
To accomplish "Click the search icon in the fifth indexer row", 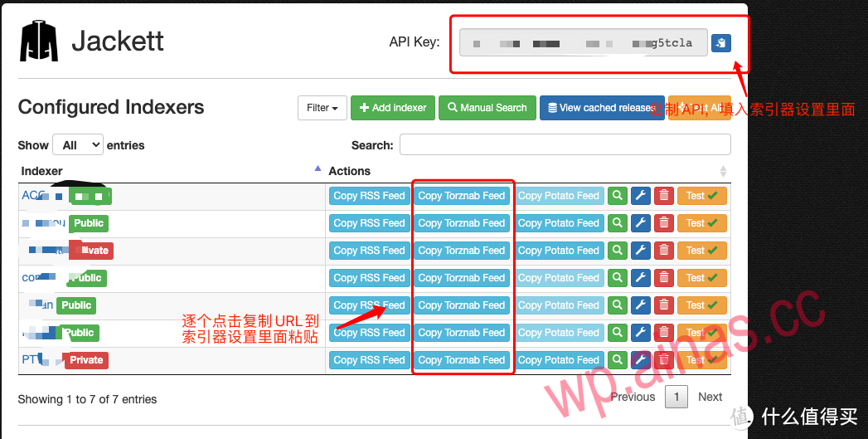I will click(x=618, y=305).
